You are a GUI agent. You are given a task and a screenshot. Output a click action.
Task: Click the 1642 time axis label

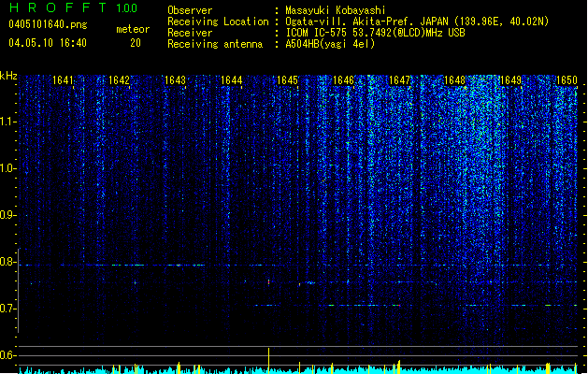click(119, 80)
